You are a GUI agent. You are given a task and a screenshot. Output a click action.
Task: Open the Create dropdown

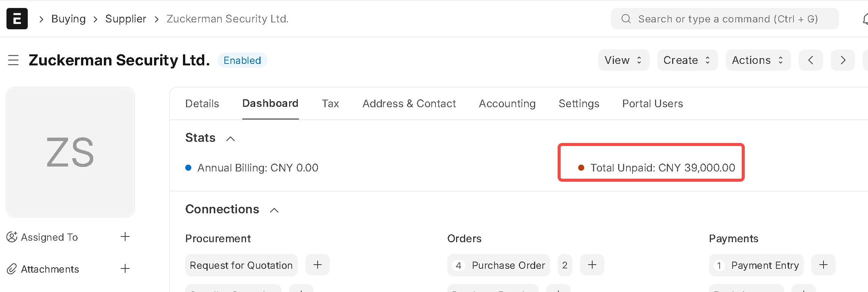point(687,60)
